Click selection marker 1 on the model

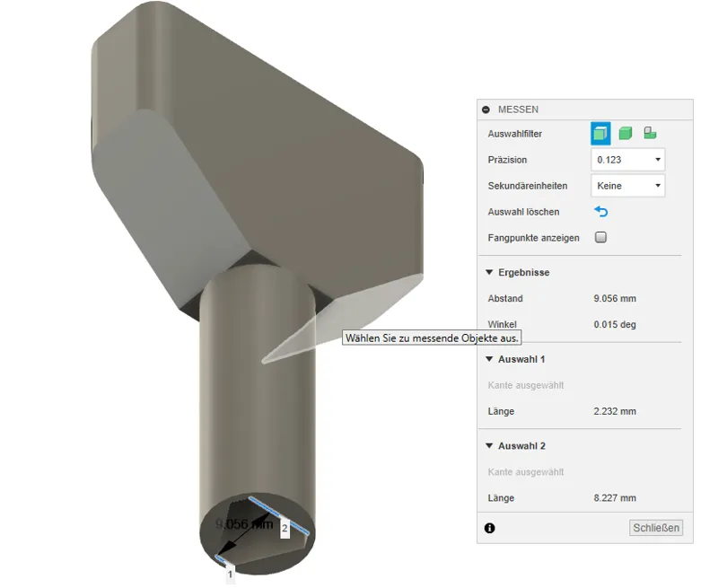[231, 574]
